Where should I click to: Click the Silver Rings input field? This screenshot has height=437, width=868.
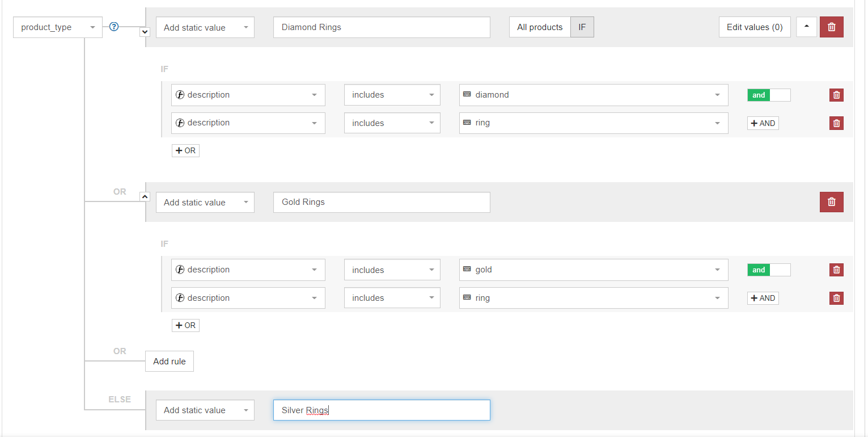click(381, 410)
